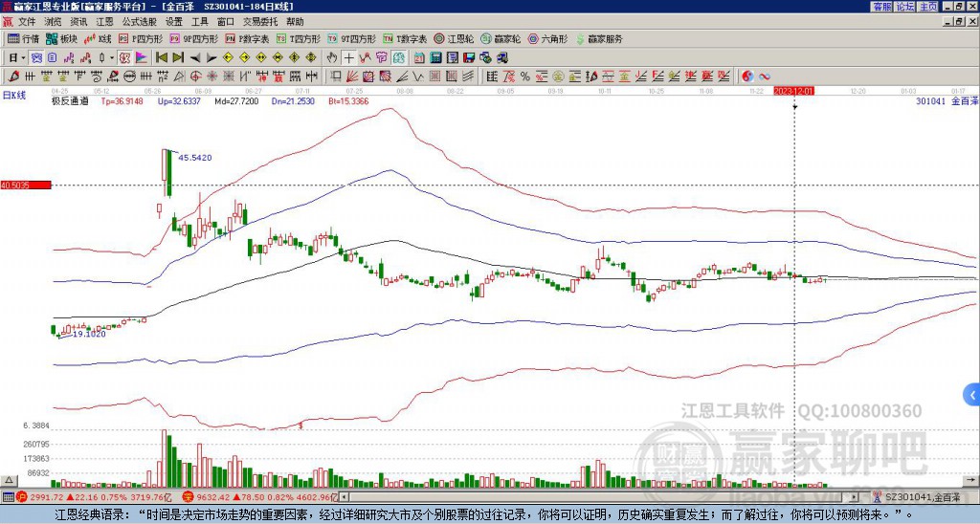
Task: Open the P四方形 tool
Action: coord(142,38)
